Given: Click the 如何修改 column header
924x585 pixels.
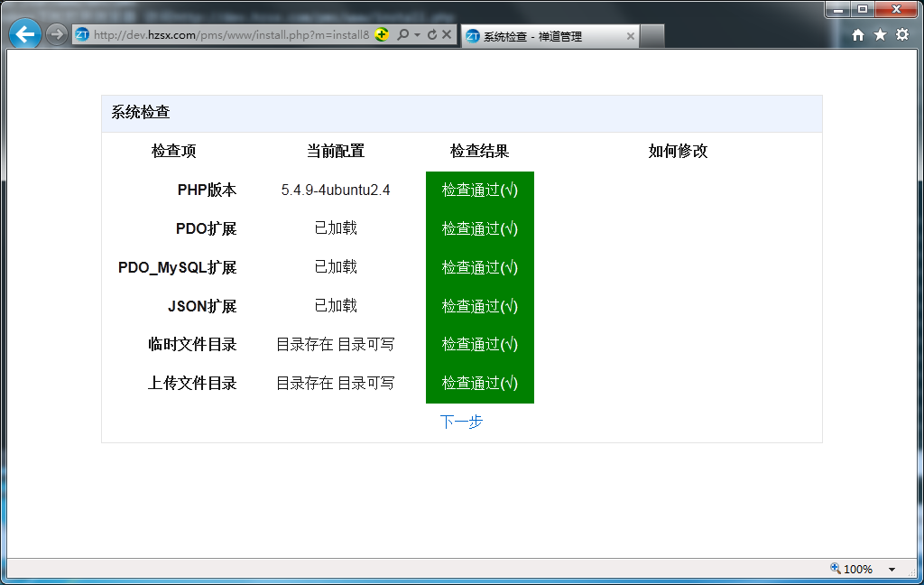Looking at the screenshot, I should pyautogui.click(x=678, y=151).
